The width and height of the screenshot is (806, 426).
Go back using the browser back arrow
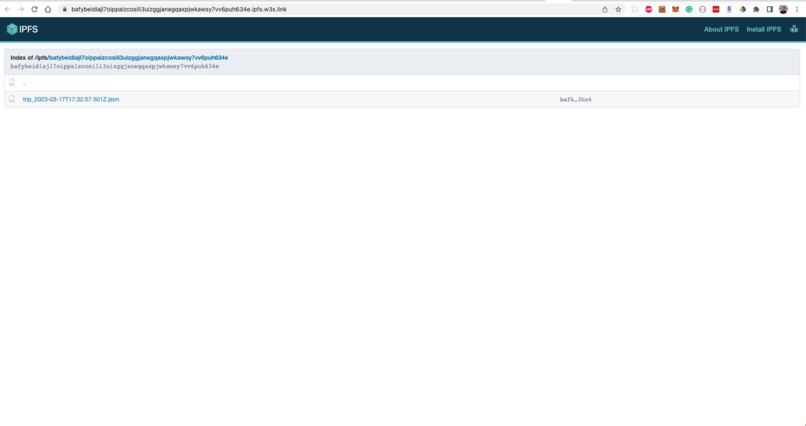pos(8,9)
